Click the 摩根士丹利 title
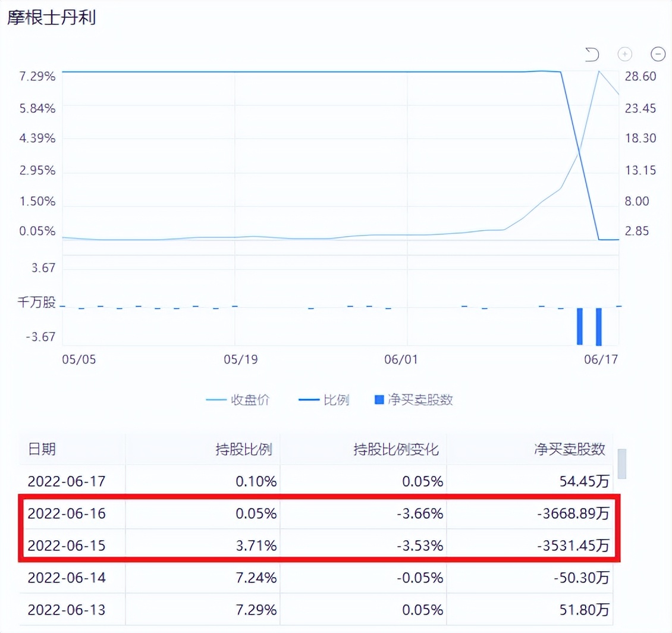This screenshot has width=672, height=633. [51, 18]
